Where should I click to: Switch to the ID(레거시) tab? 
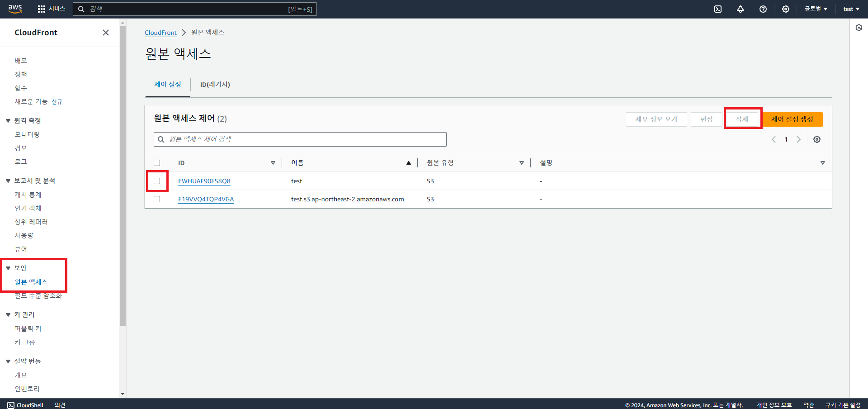coord(215,85)
